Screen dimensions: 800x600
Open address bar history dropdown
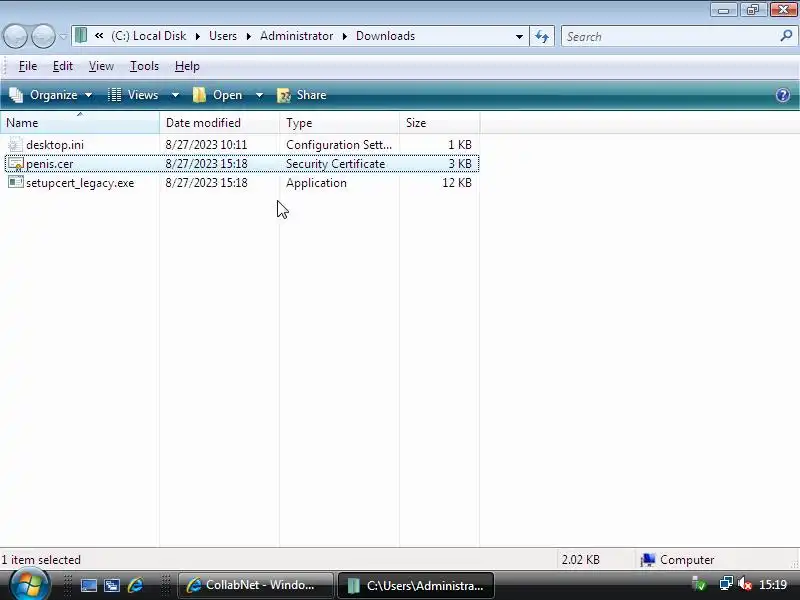coord(519,37)
